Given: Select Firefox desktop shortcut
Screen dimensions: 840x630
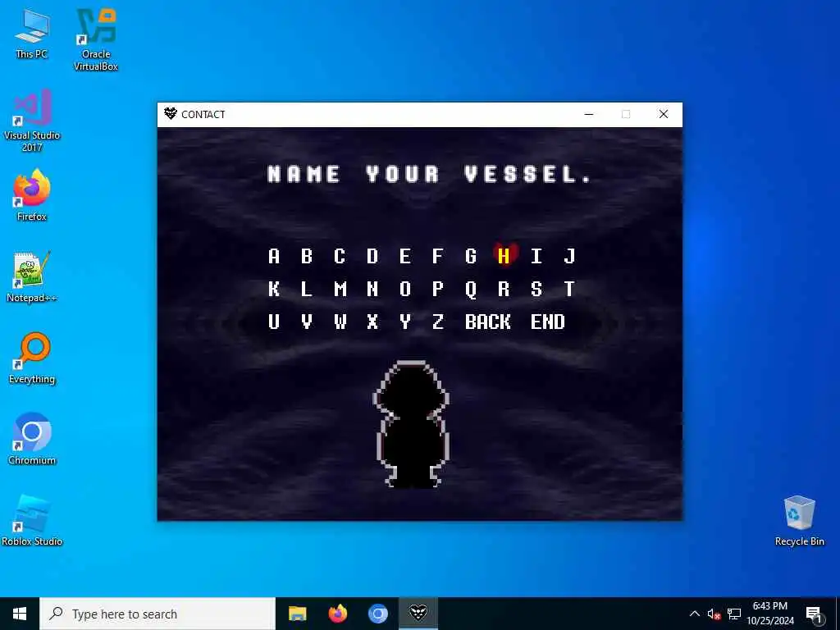Looking at the screenshot, I should [x=32, y=195].
